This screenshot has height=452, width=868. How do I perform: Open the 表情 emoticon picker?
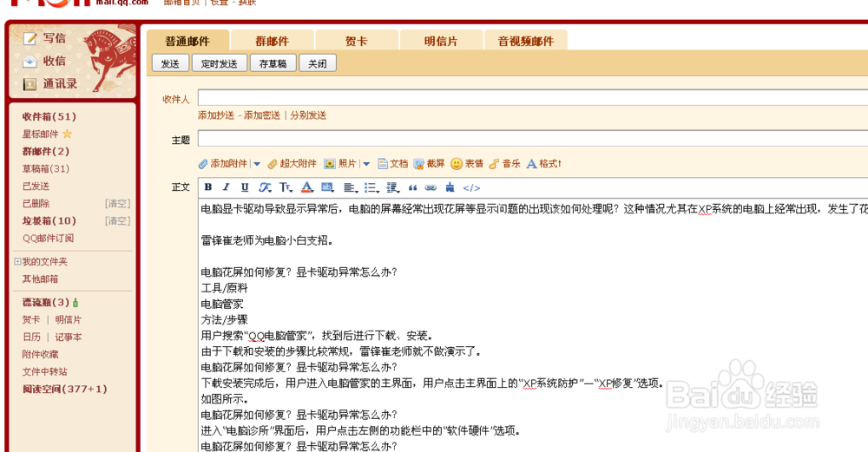tap(457, 164)
